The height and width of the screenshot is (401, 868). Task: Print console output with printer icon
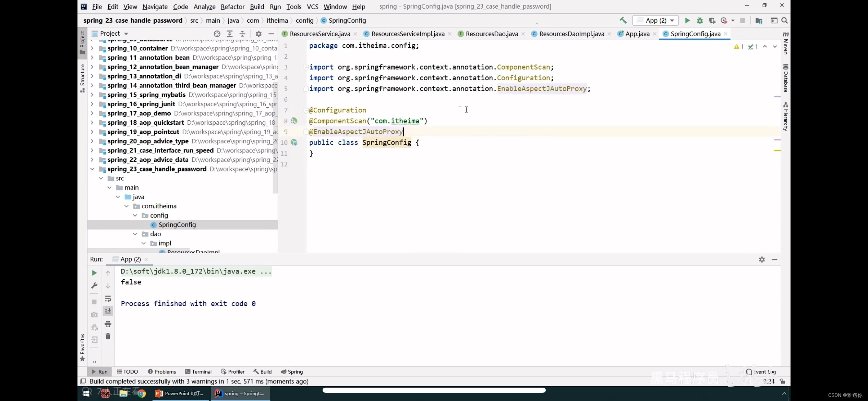coord(108,324)
